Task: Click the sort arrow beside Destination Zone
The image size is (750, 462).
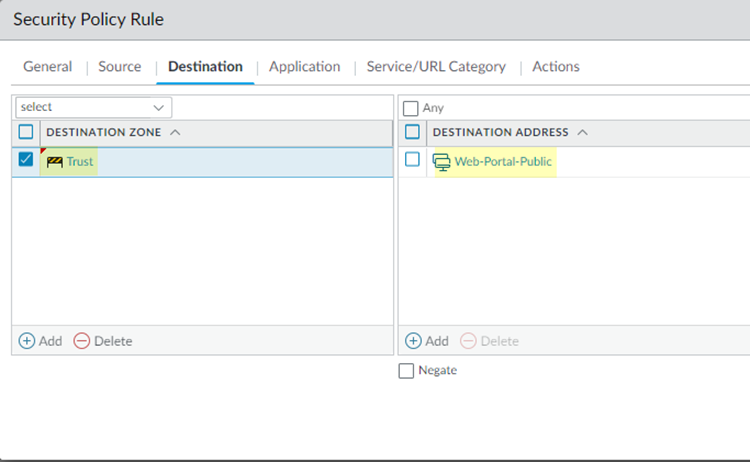Action: (x=175, y=132)
